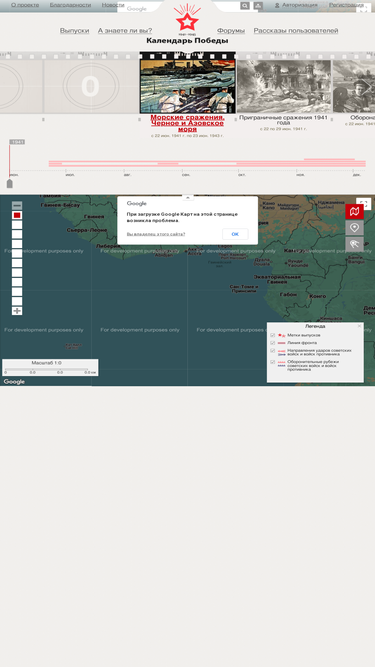Toggle Направления ударов советских войск checkbox

pyautogui.click(x=273, y=351)
